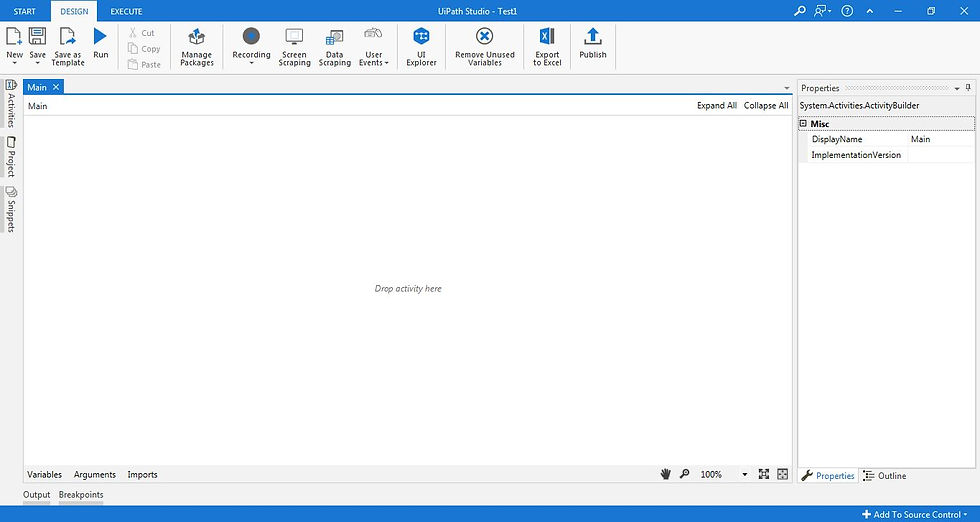Switch to the DESIGN ribbon tab
The image size is (980, 522).
[x=74, y=11]
